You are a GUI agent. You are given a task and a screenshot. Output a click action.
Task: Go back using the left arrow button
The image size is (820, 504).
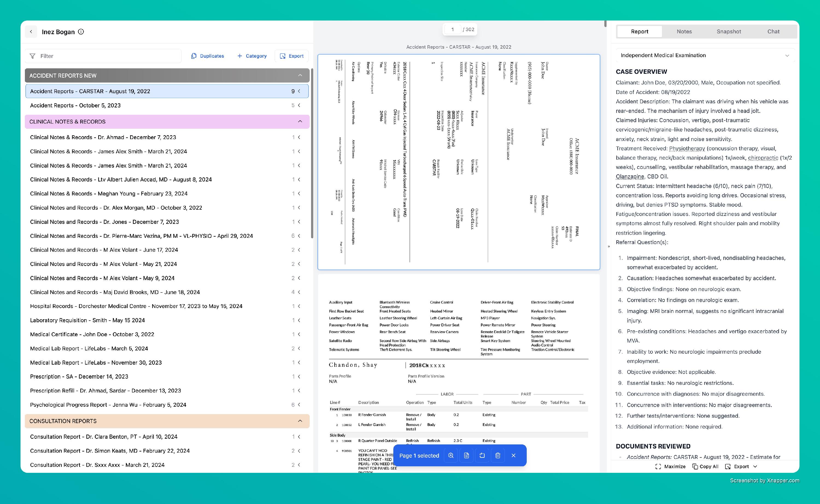31,32
